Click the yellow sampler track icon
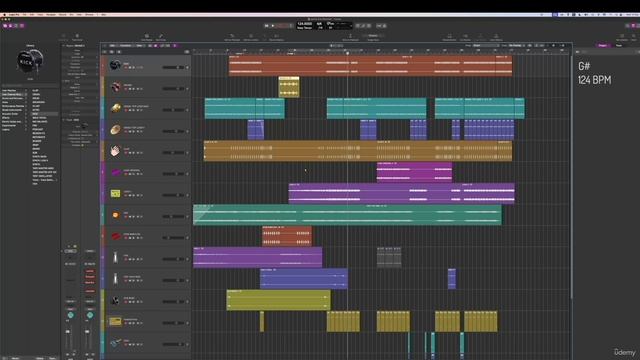This screenshot has height=360, width=640. tap(116, 322)
